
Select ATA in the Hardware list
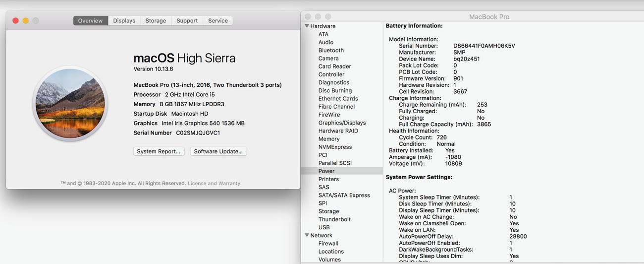coord(323,34)
